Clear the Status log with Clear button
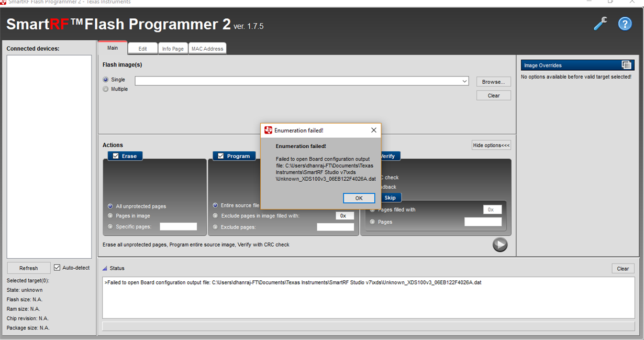This screenshot has height=340, width=644. click(x=623, y=268)
